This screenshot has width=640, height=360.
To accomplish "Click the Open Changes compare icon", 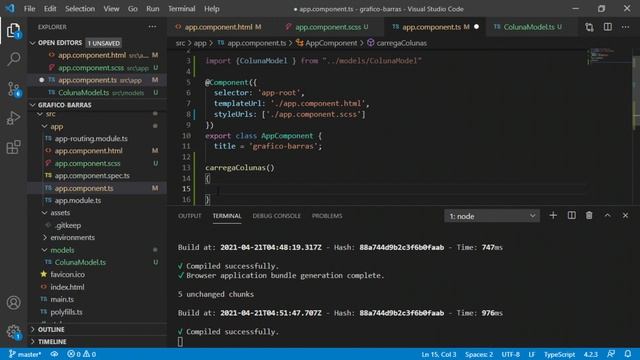I will tap(589, 27).
